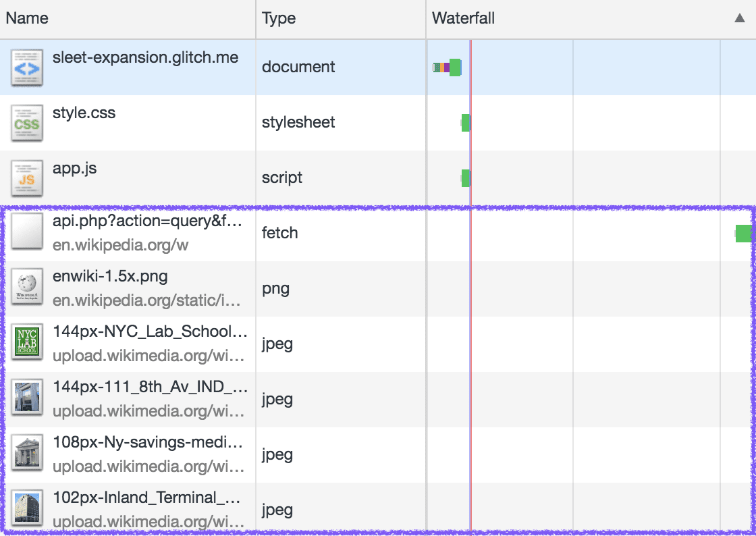The width and height of the screenshot is (756, 536).
Task: Click the blank file icon for api.php request
Action: (x=27, y=234)
